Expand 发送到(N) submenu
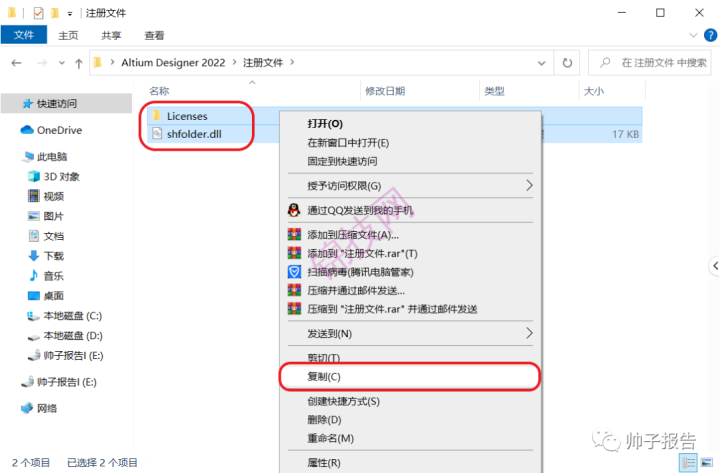 coord(411,333)
